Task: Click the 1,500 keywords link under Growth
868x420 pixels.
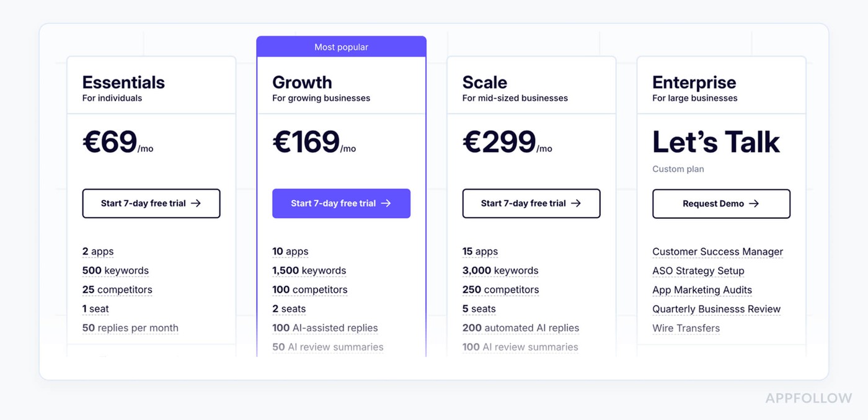Action: (308, 270)
